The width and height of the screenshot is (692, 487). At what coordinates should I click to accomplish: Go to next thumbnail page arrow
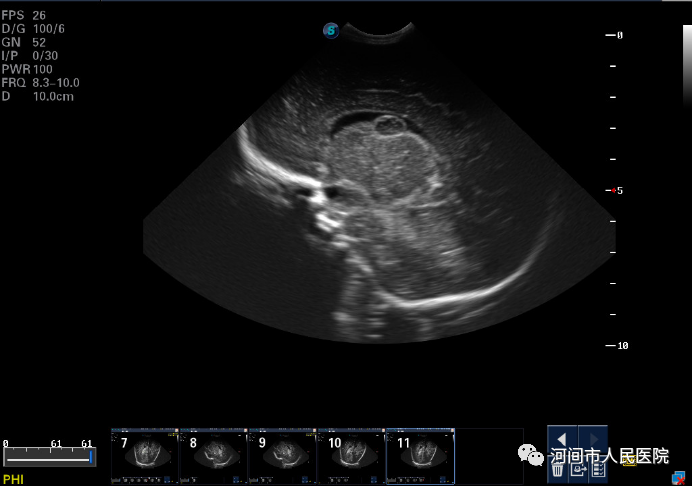[x=593, y=439]
